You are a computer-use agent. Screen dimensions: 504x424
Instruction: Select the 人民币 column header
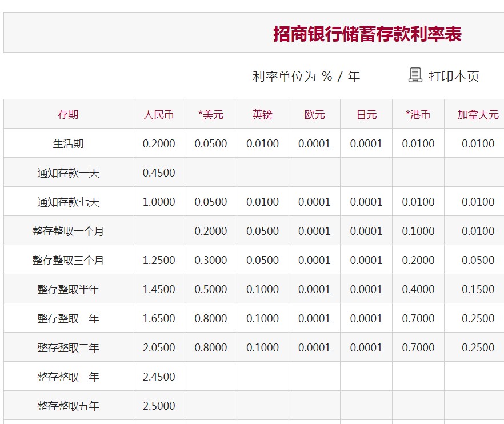point(159,114)
